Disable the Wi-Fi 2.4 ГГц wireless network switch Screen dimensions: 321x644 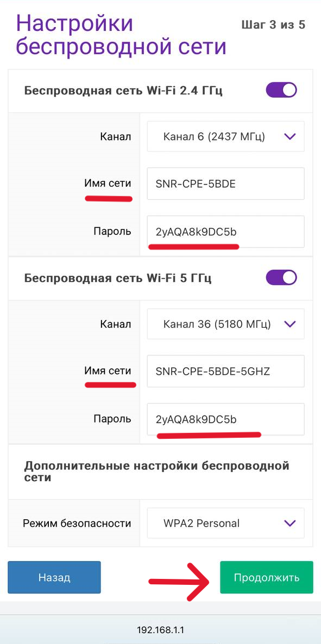(x=281, y=90)
